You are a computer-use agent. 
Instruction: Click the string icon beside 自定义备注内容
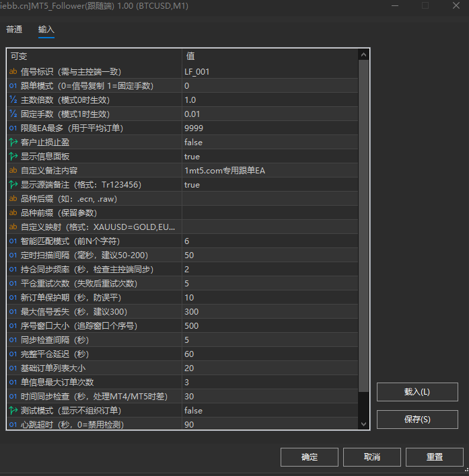click(x=13, y=171)
